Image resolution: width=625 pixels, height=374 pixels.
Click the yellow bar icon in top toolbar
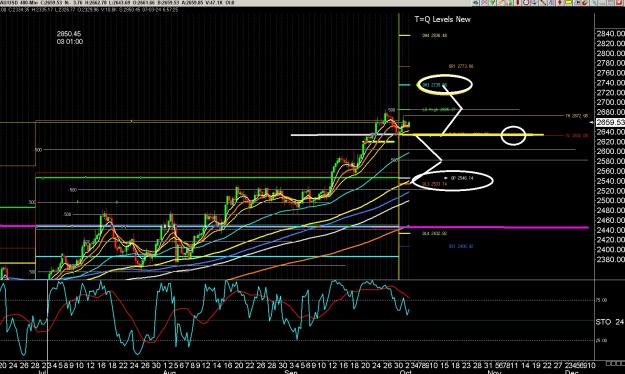[x=569, y=2]
